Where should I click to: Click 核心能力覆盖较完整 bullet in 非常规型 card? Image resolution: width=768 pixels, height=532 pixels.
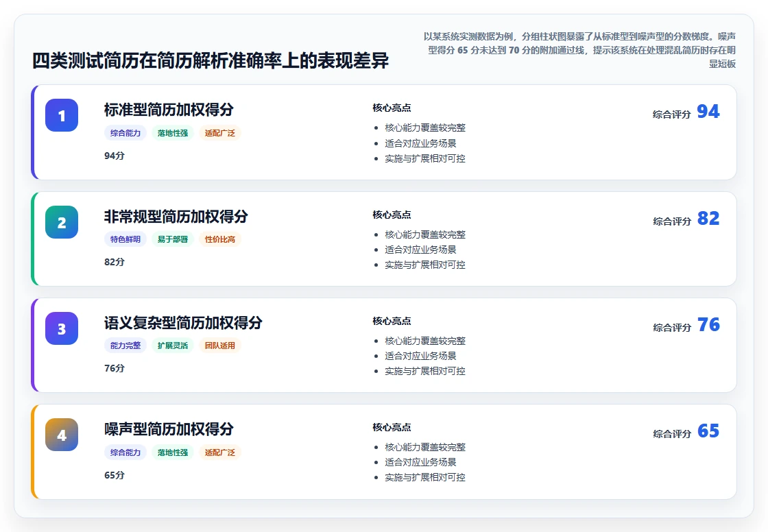coord(425,234)
